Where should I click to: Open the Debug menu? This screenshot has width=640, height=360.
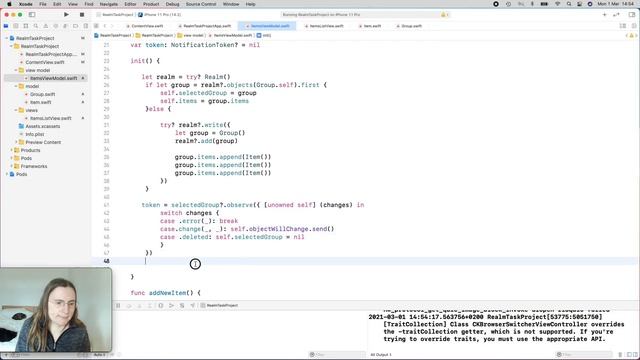pyautogui.click(x=172, y=4)
